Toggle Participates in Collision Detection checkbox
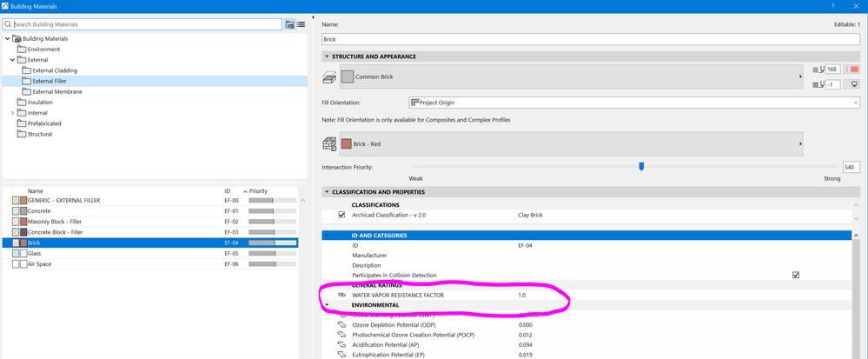This screenshot has width=868, height=359. [x=796, y=275]
